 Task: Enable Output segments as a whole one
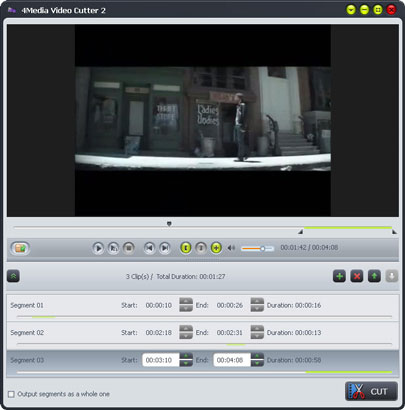11,394
